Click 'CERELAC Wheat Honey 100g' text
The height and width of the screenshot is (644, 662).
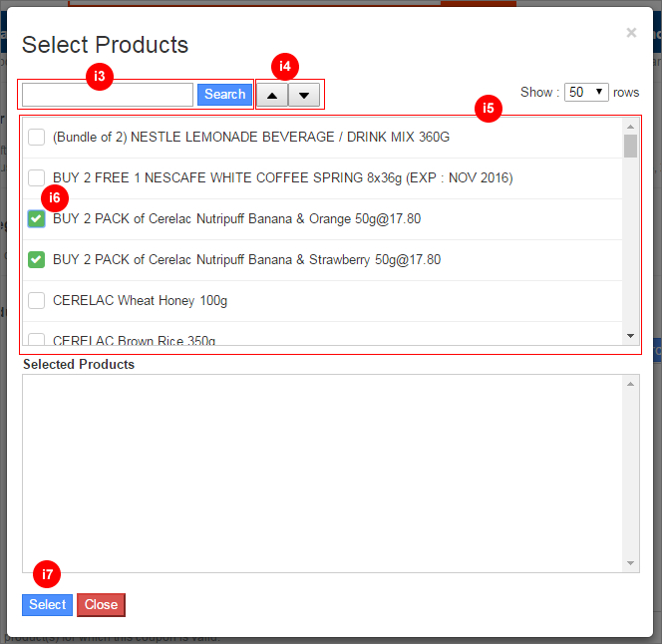tap(140, 301)
